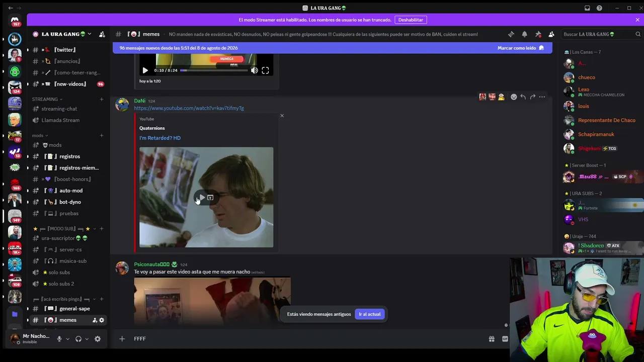644x362 pixels.
Task: Enter fullscreen on top video
Action: tap(265, 70)
